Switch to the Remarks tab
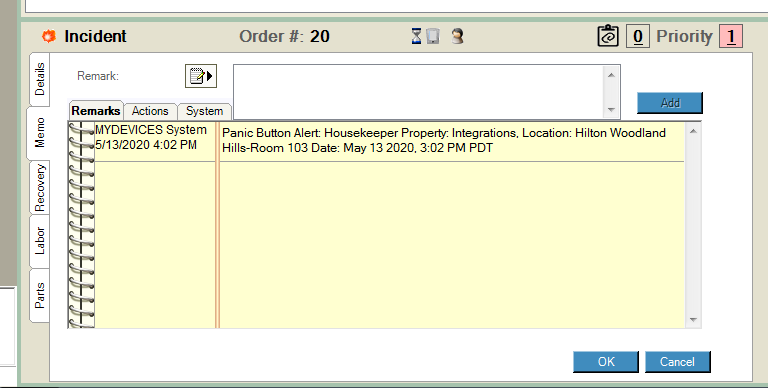Viewport: 768px width, 388px height. [x=96, y=111]
